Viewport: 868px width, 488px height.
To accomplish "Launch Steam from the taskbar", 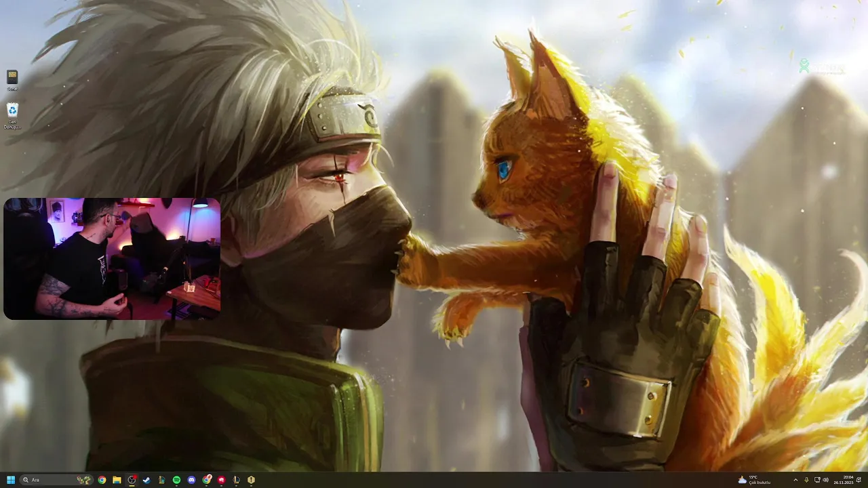I will (x=146, y=480).
